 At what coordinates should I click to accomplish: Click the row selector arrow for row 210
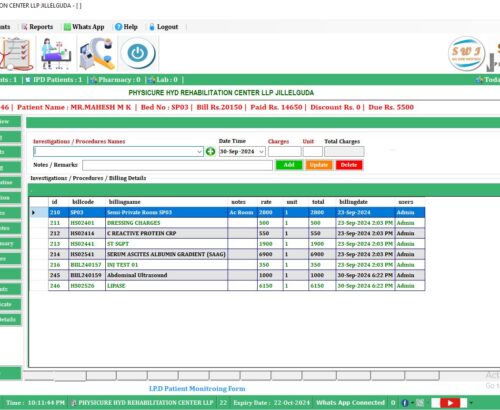point(33,213)
